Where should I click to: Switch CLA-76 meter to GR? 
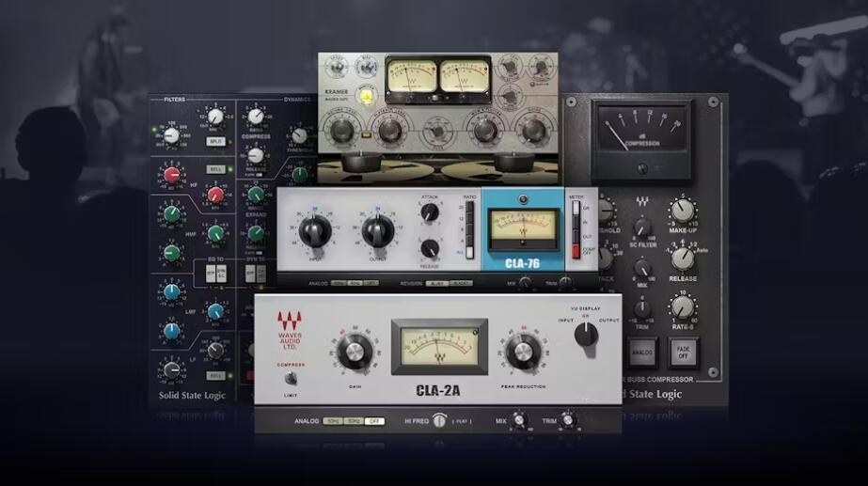(x=576, y=208)
